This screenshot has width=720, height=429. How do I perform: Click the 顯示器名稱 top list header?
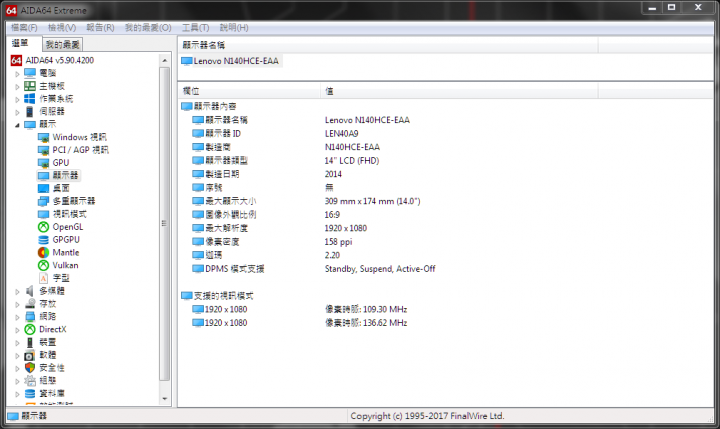388,45
